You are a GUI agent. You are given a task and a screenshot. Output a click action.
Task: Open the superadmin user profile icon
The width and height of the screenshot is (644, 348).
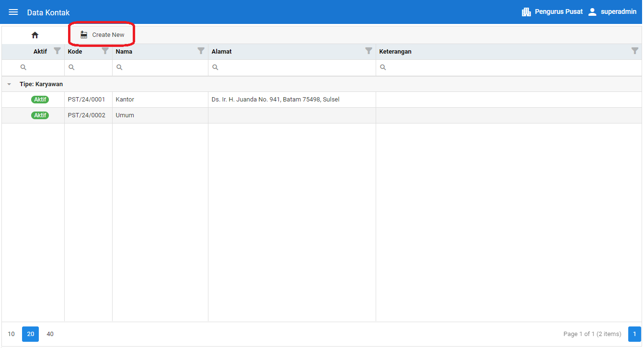pos(592,12)
